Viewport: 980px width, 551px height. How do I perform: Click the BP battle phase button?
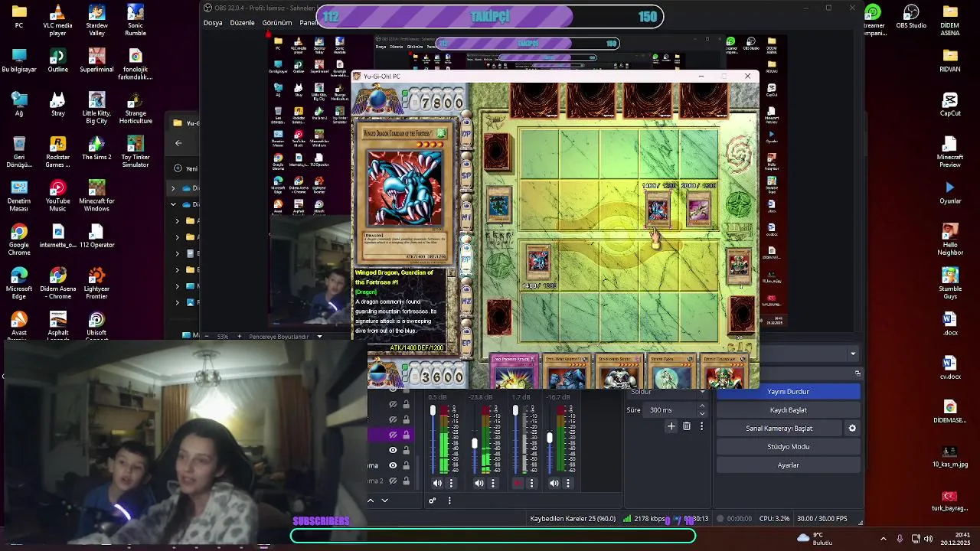click(x=466, y=259)
